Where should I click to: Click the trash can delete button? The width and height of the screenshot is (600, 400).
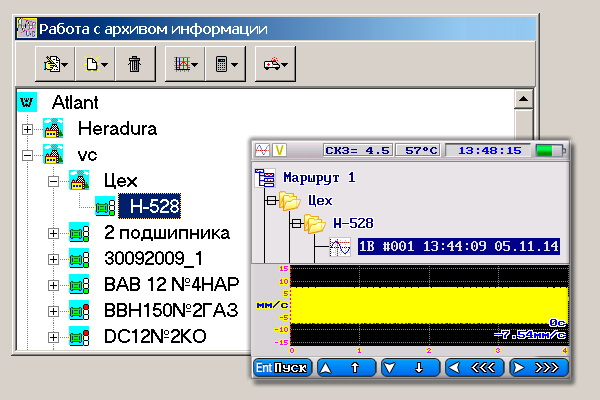(135, 64)
